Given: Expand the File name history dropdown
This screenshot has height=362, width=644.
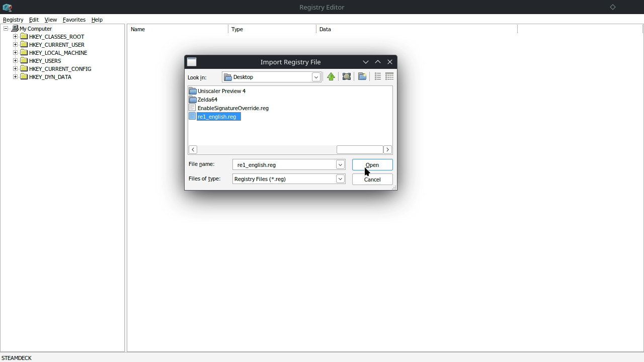Looking at the screenshot, I should pyautogui.click(x=340, y=165).
